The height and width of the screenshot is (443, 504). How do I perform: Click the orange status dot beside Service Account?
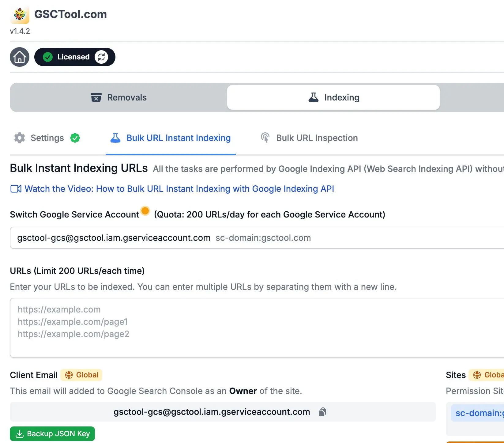(x=145, y=211)
